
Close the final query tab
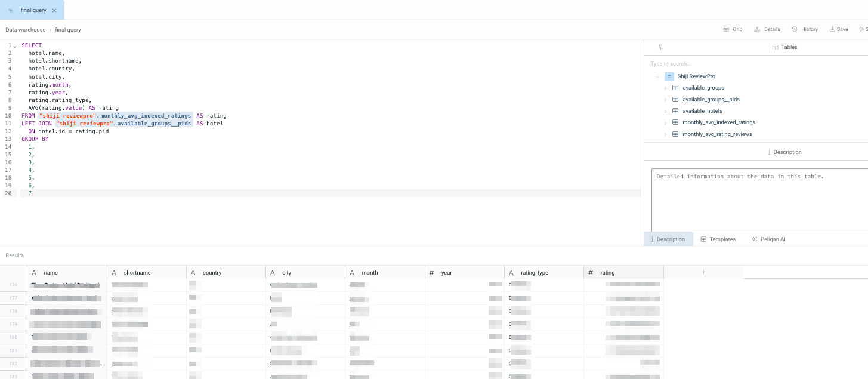[54, 11]
